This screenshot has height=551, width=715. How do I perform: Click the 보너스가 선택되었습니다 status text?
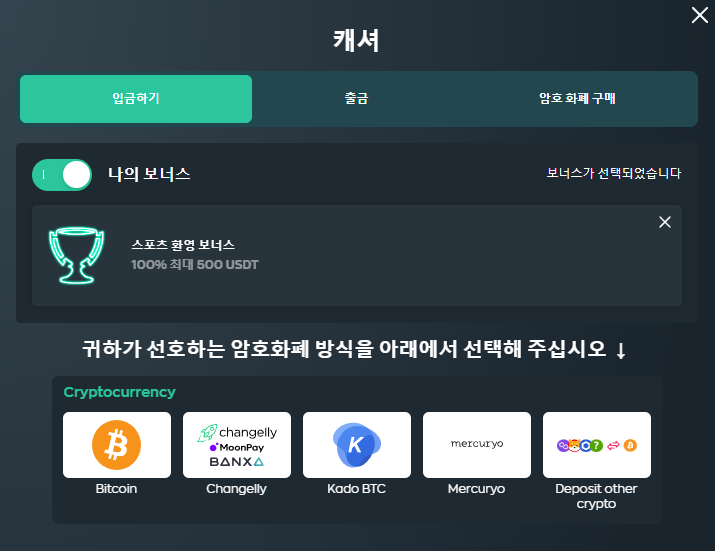point(614,173)
